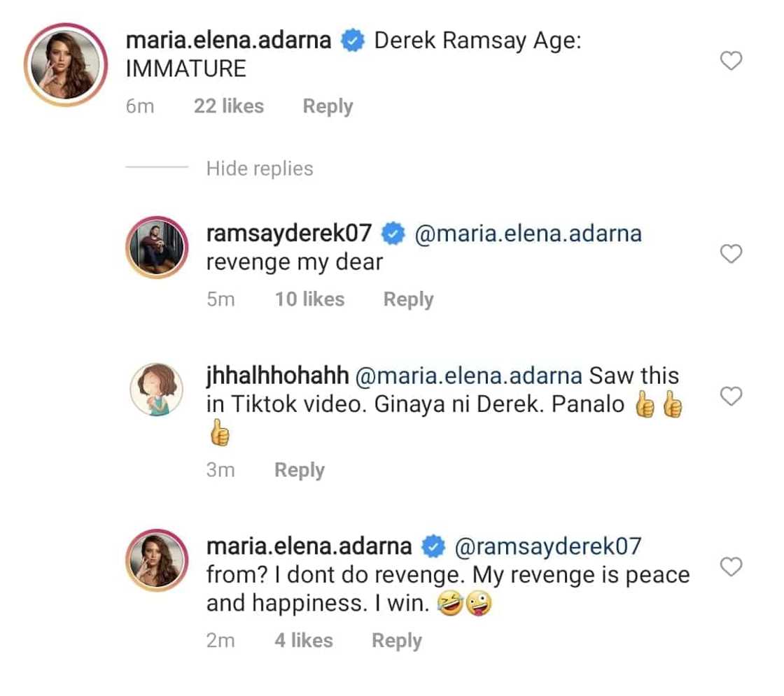Like ramsayderek07's "revenge my dear" reply

[x=731, y=254]
